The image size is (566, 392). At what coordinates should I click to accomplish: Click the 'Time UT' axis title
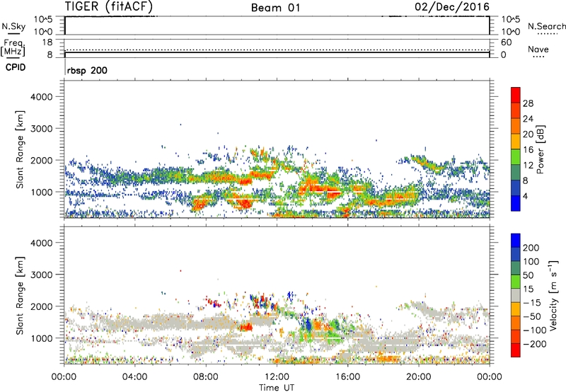coord(277,388)
